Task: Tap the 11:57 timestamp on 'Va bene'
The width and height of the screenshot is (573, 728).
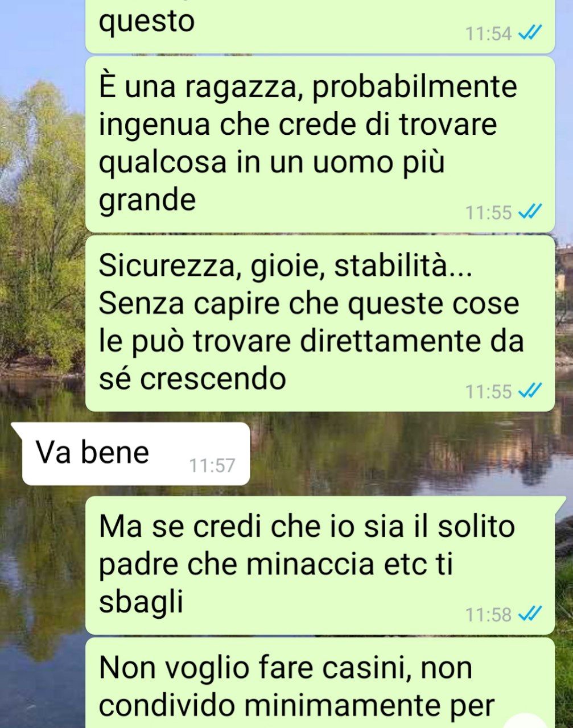Action: [212, 466]
